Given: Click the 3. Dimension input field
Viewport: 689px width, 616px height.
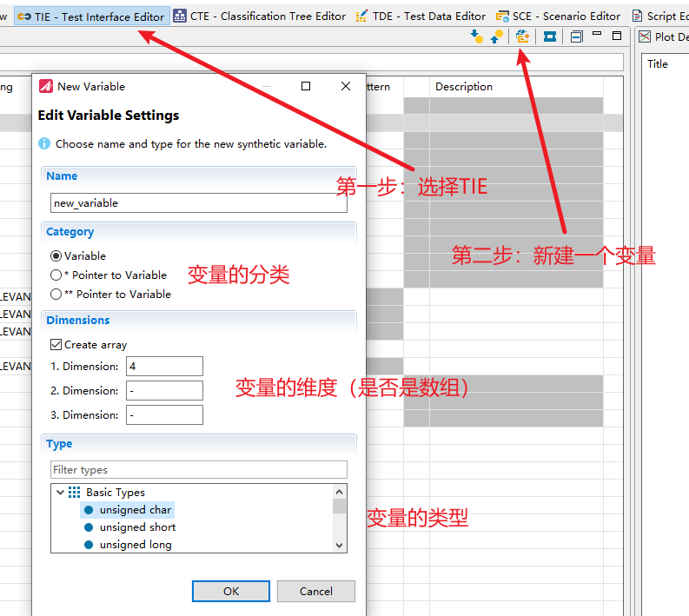Looking at the screenshot, I should (x=164, y=414).
